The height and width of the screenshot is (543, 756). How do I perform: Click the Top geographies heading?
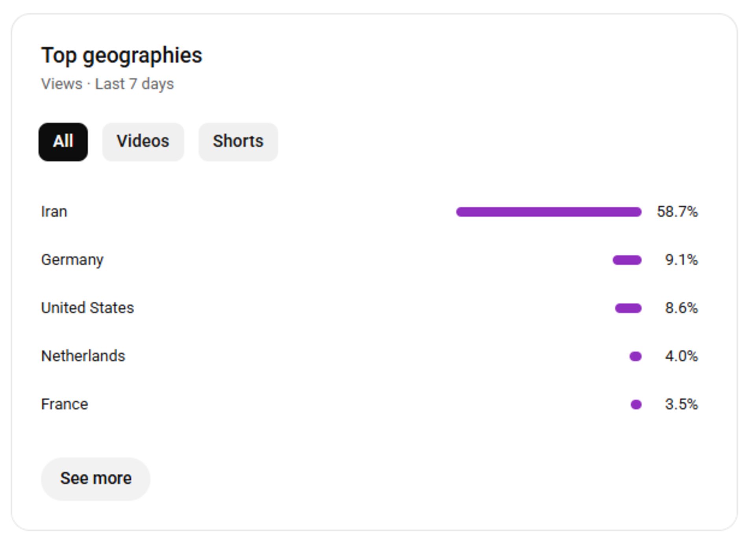coord(122,55)
